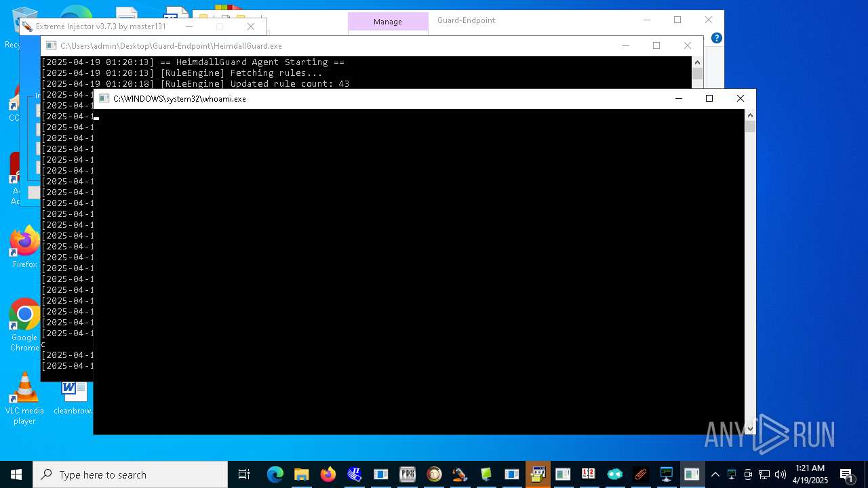Maximize the Guard-Endpoint Explorer window
The width and height of the screenshot is (868, 488).
coord(677,20)
